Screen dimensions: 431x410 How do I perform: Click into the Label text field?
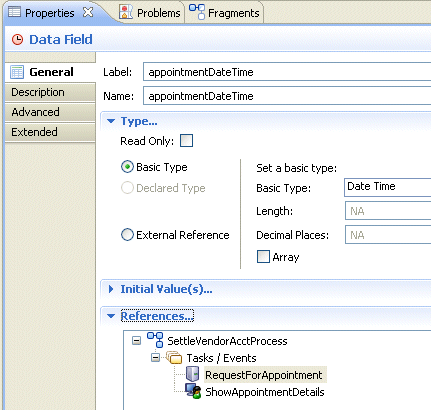(x=287, y=72)
